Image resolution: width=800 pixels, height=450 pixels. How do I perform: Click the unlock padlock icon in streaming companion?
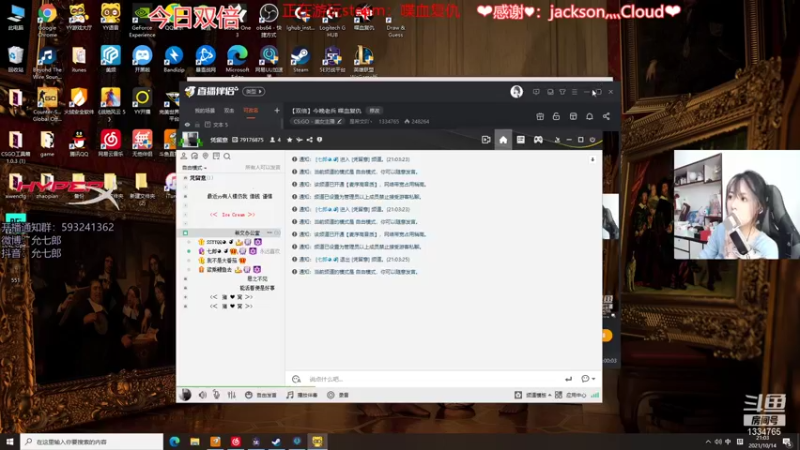pyautogui.click(x=556, y=116)
